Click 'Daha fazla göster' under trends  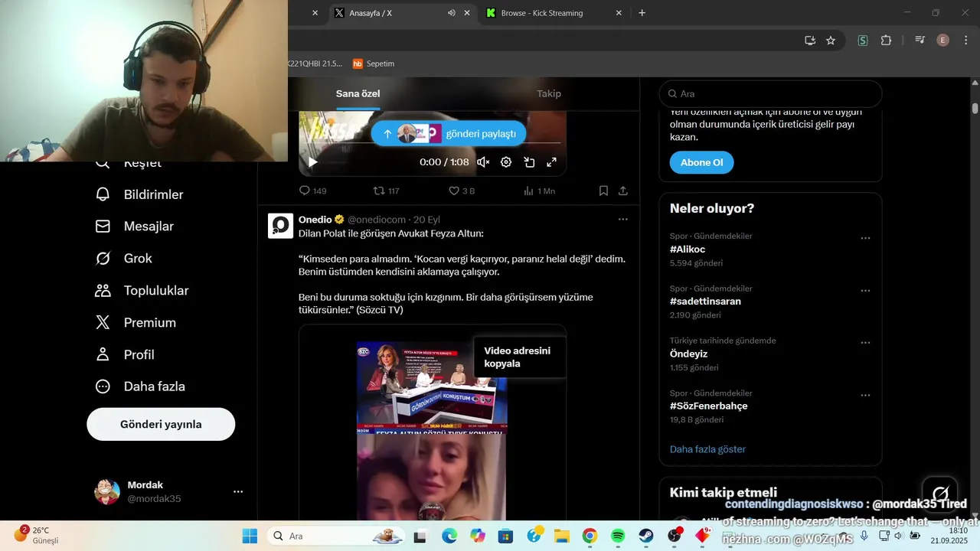click(x=707, y=449)
